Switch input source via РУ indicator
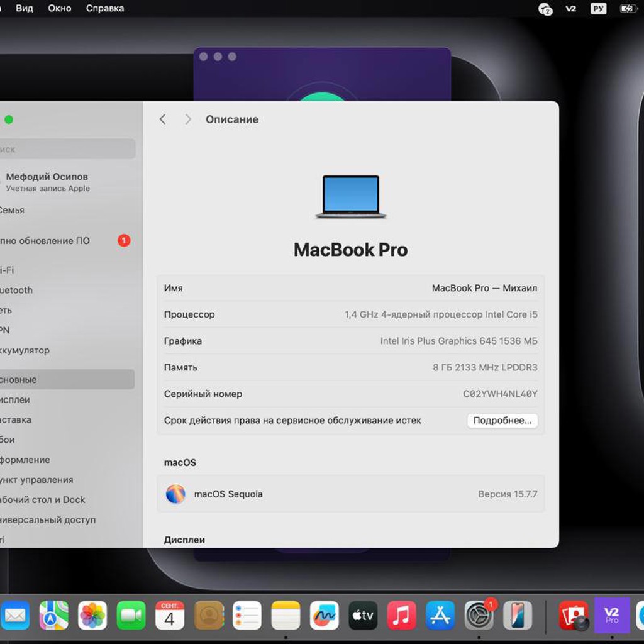644x644 pixels. [x=598, y=8]
